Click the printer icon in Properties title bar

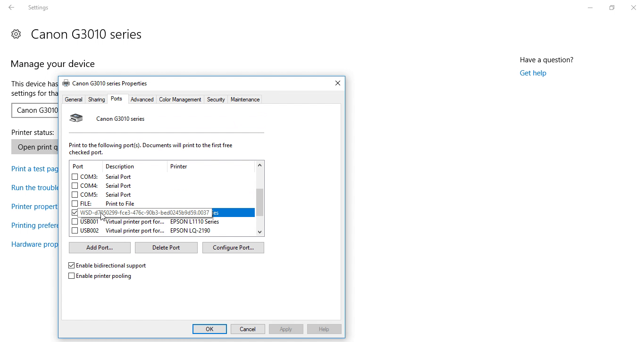pos(66,83)
